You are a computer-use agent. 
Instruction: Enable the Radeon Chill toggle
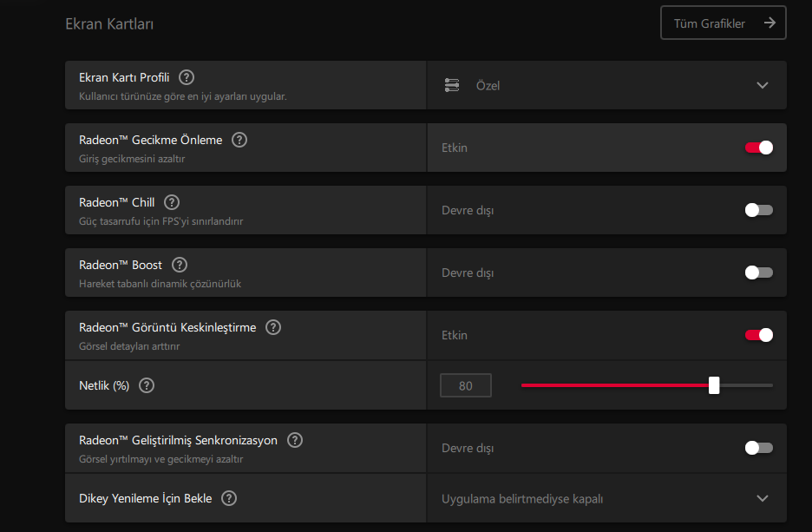[x=758, y=210]
